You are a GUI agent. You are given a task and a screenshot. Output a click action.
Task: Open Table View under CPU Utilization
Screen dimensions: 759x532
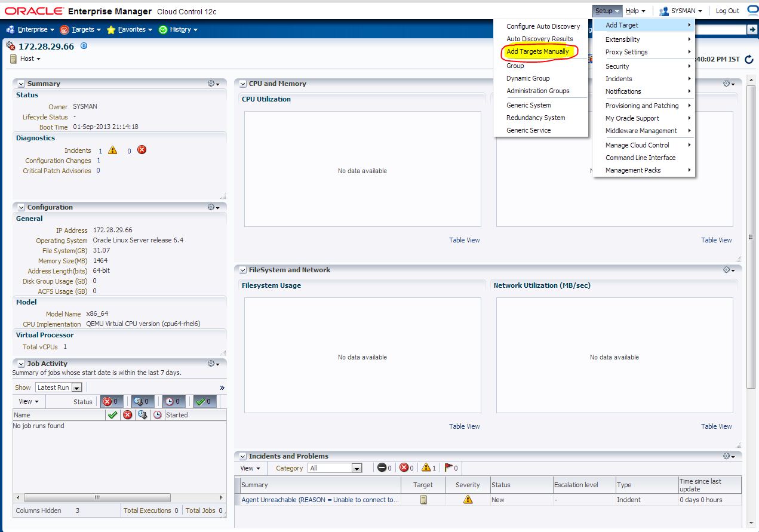pyautogui.click(x=464, y=240)
